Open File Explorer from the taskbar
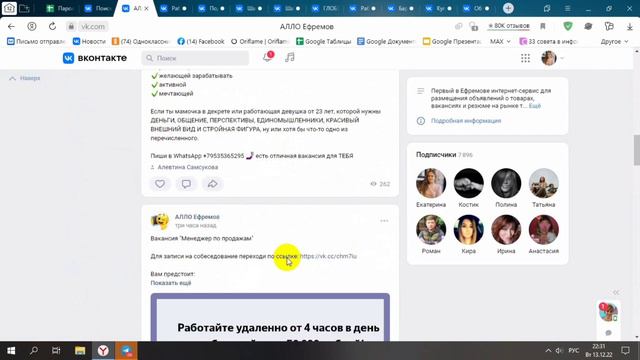Screen dimensions: 640x360 pos(80,351)
